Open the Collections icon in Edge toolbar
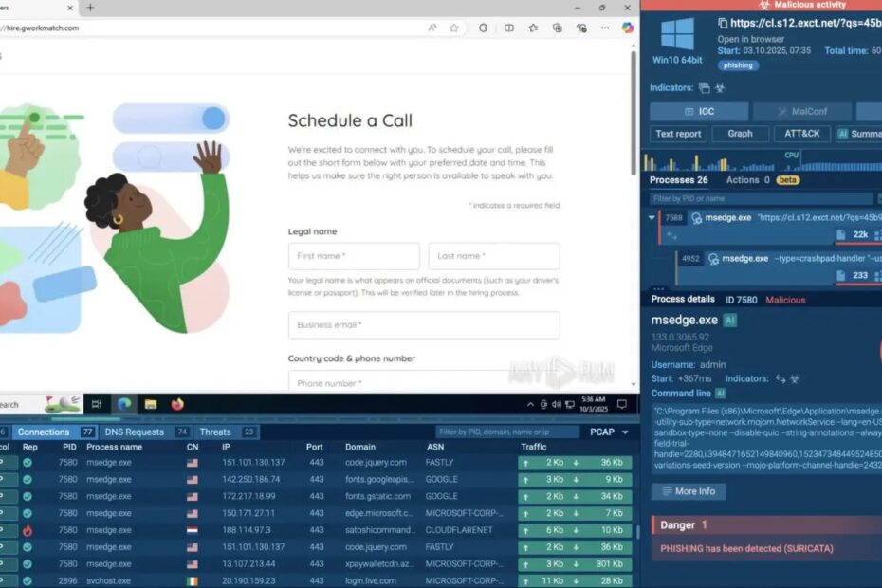 [558, 28]
